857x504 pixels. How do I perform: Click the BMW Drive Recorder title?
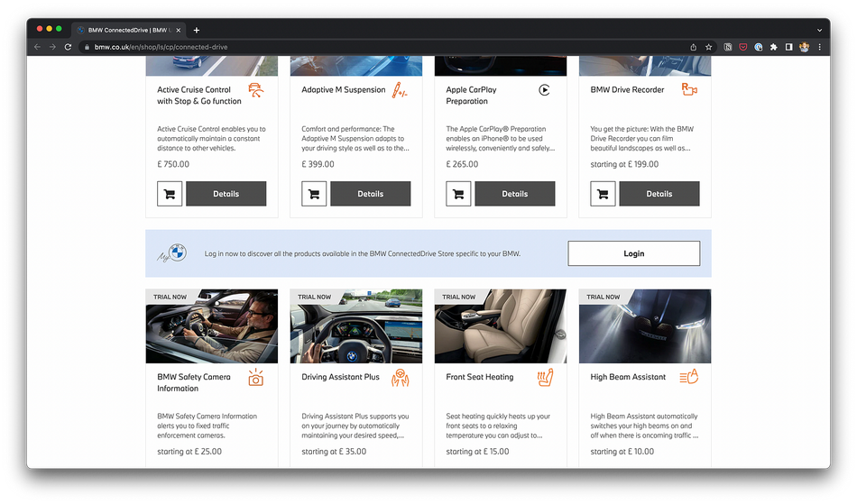point(627,89)
